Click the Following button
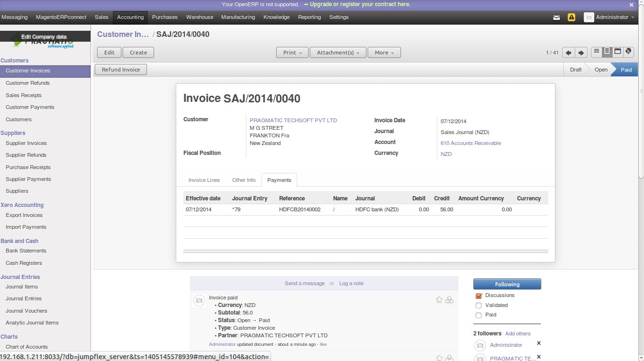This screenshot has height=361, width=644. tap(507, 284)
